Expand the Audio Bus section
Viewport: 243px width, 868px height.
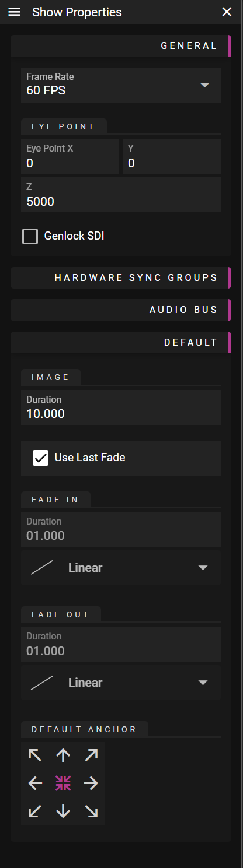pyautogui.click(x=121, y=310)
